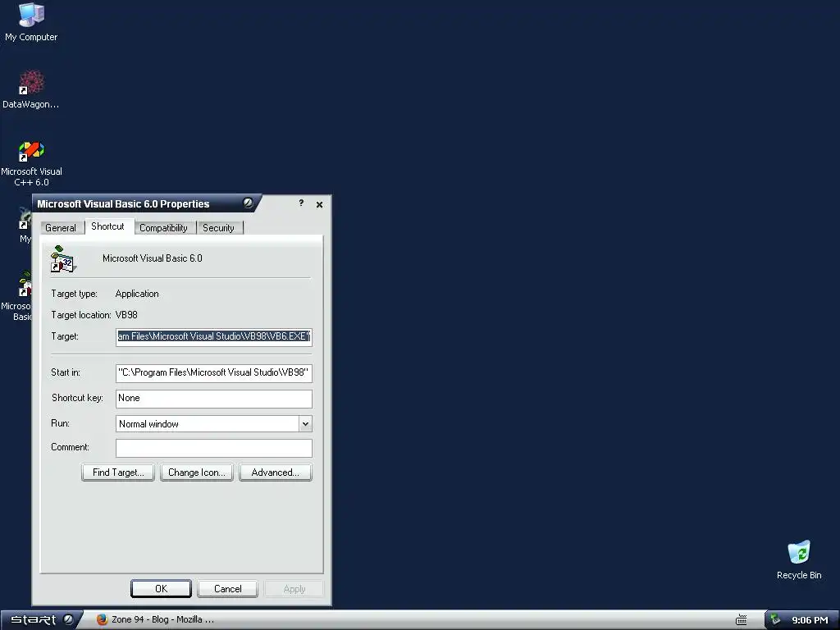Image resolution: width=840 pixels, height=630 pixels.
Task: Click the Microsoft Visual Basic 6.0 name label
Action: point(153,258)
